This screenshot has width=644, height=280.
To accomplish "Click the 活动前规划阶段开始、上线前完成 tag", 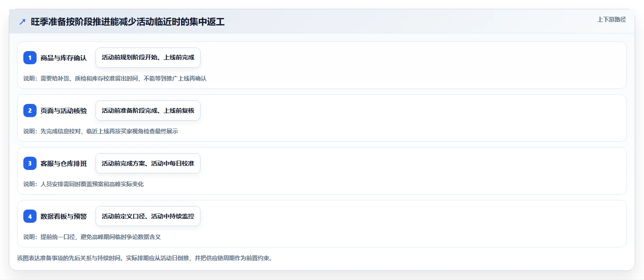I will click(148, 58).
